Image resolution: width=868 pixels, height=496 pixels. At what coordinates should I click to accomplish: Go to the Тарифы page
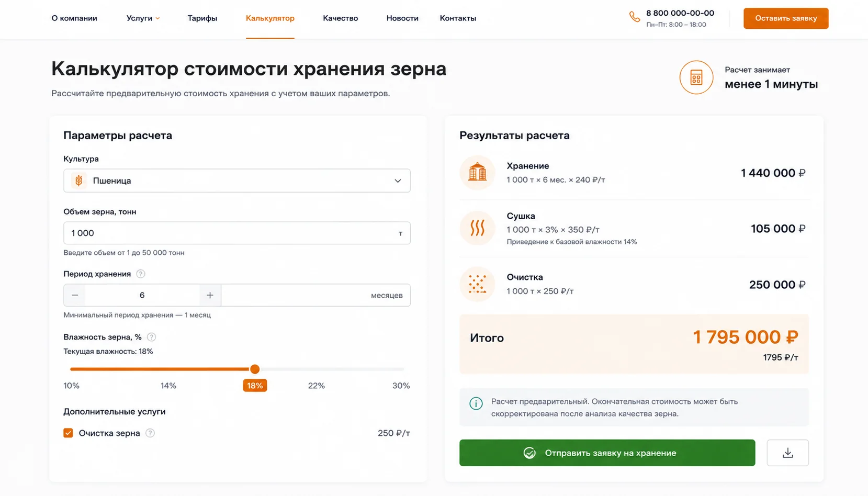[x=202, y=18]
